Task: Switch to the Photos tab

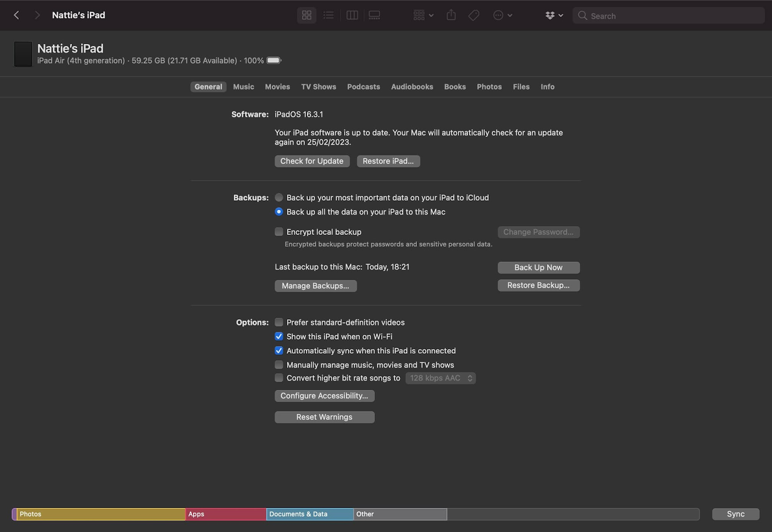Action: click(x=489, y=87)
